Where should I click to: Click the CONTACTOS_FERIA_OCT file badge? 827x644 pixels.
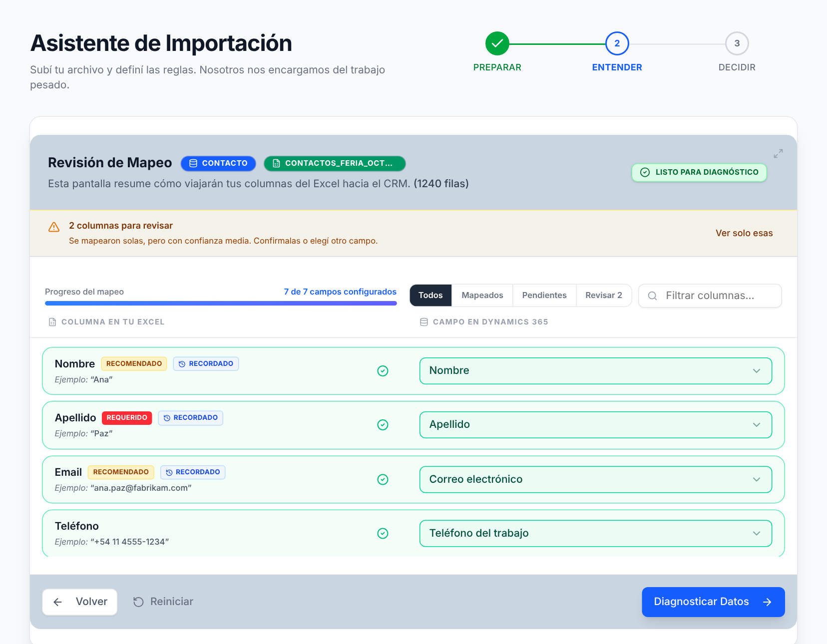point(335,163)
